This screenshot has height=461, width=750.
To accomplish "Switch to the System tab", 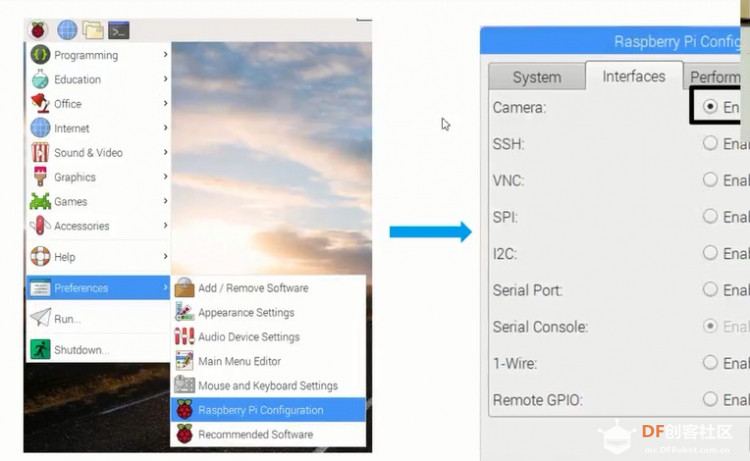I will 537,77.
